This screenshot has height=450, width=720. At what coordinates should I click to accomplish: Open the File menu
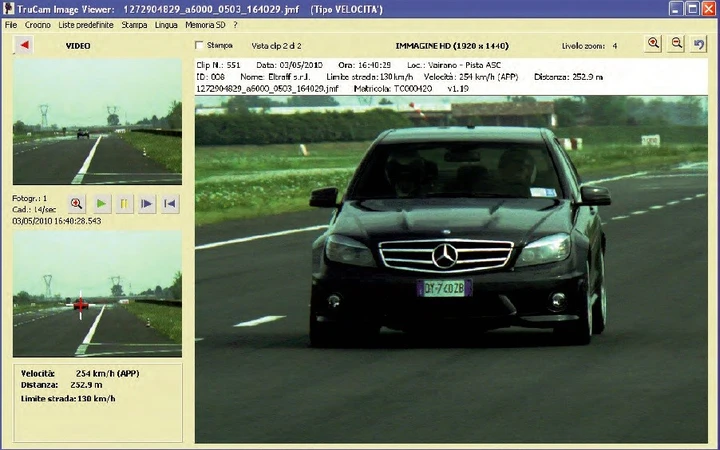click(11, 25)
